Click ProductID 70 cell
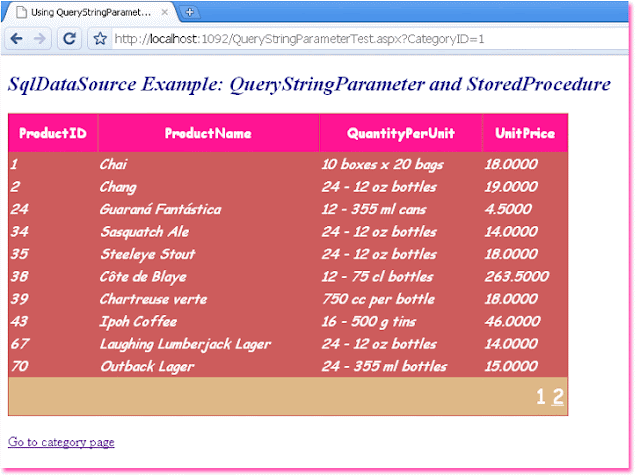Viewport: 640px width, 476px height. click(53, 366)
